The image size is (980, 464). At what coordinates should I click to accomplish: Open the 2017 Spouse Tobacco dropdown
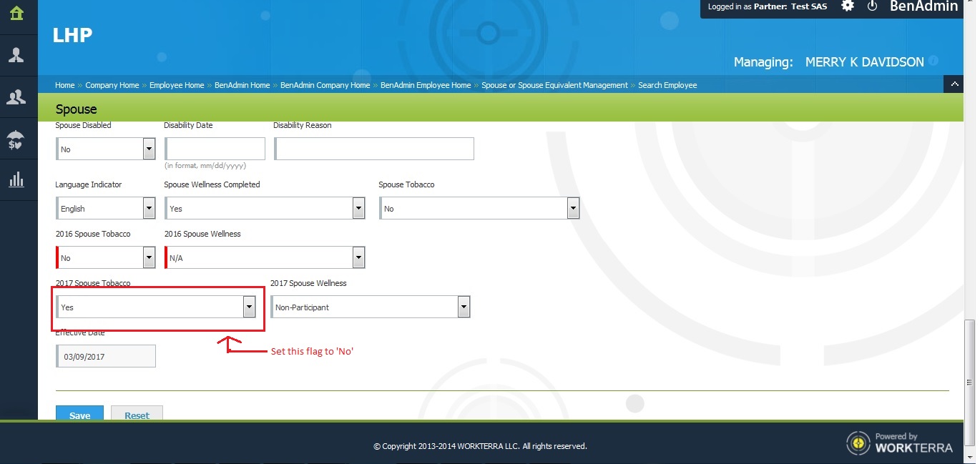tap(249, 307)
